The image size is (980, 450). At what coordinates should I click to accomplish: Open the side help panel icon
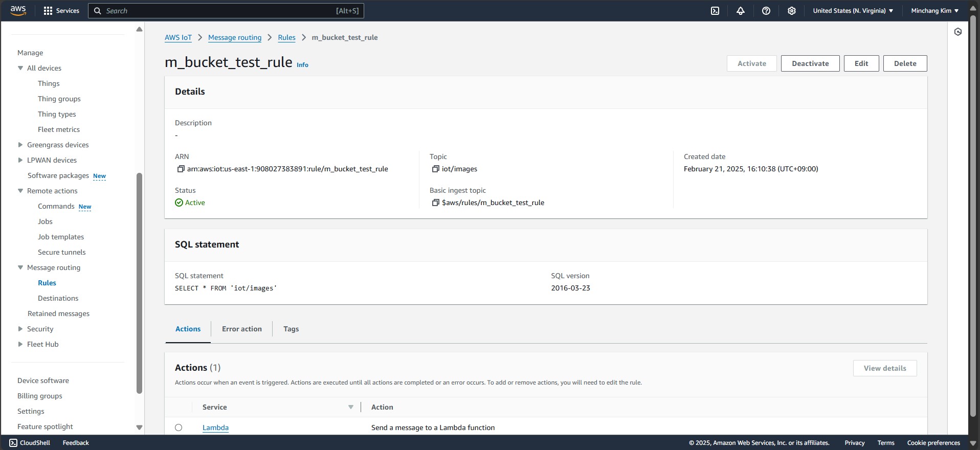[958, 32]
